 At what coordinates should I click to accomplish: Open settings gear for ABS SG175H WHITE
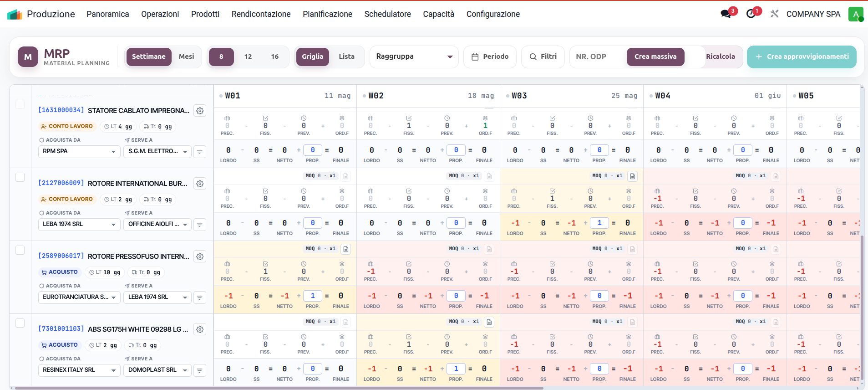tap(200, 329)
